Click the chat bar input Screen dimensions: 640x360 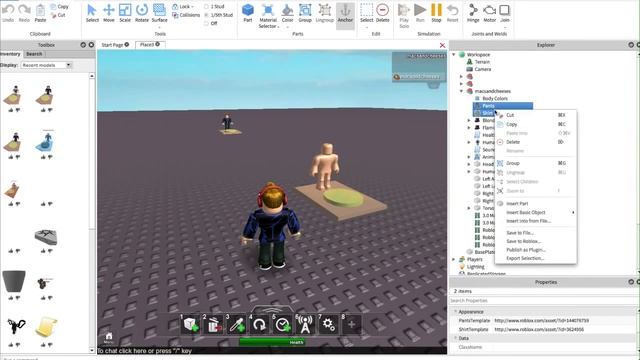(x=272, y=351)
